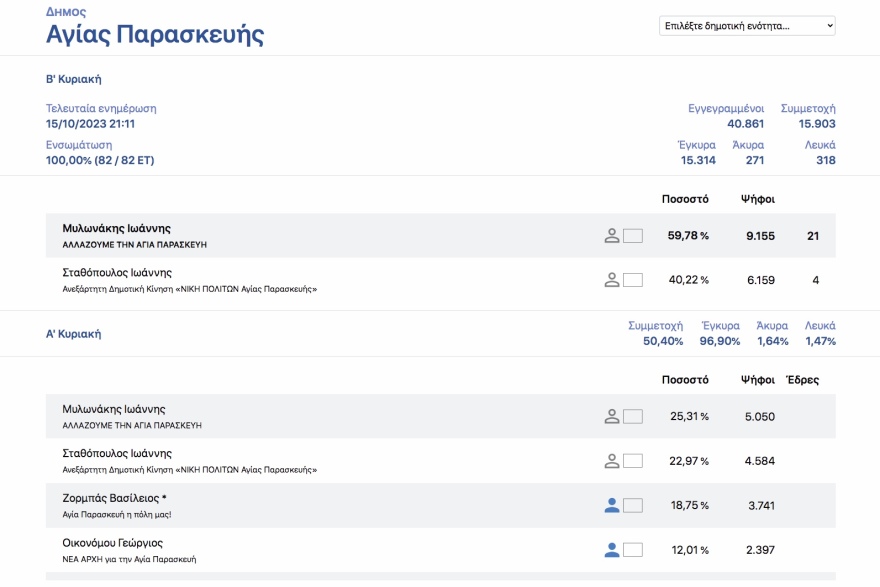
Task: Click the 'Β' Κυριακή' section heading
Action: coord(73,79)
